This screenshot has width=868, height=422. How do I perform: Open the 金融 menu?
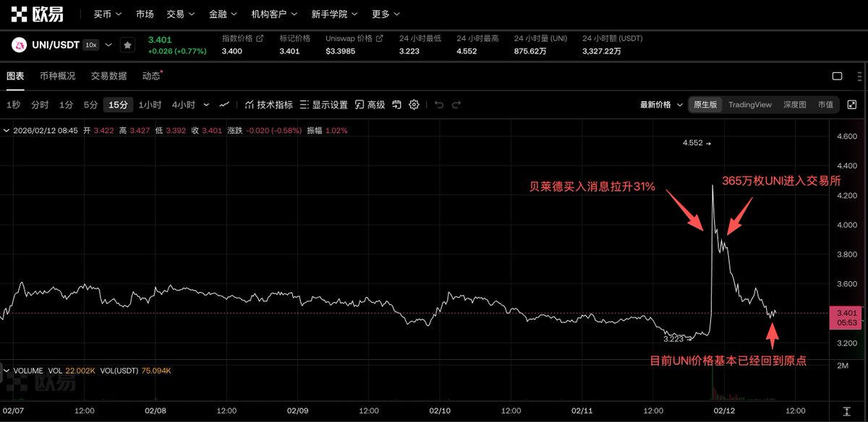click(223, 14)
